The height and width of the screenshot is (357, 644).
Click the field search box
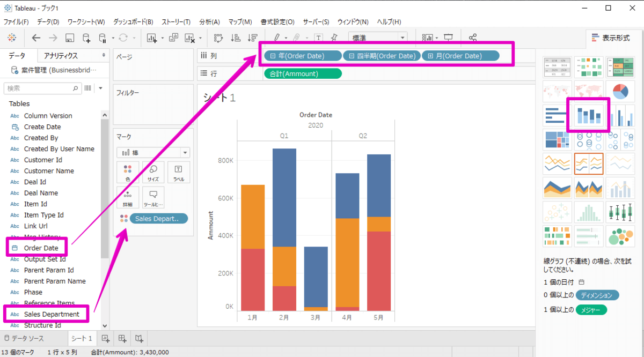click(43, 88)
